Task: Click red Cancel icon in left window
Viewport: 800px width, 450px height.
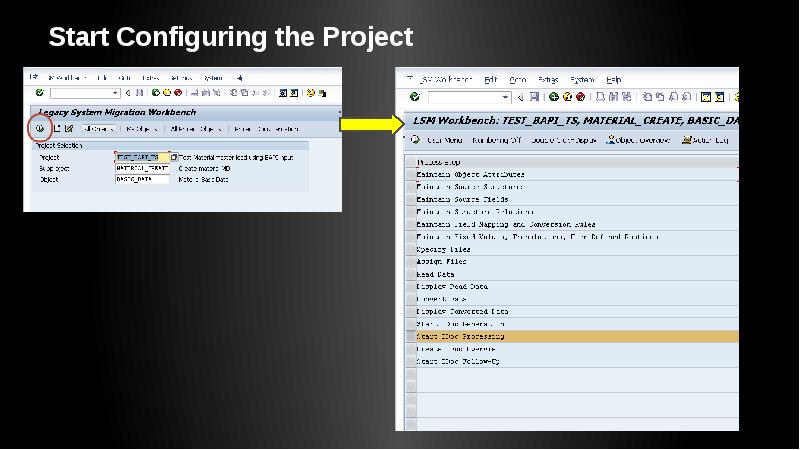Action: coord(178,93)
